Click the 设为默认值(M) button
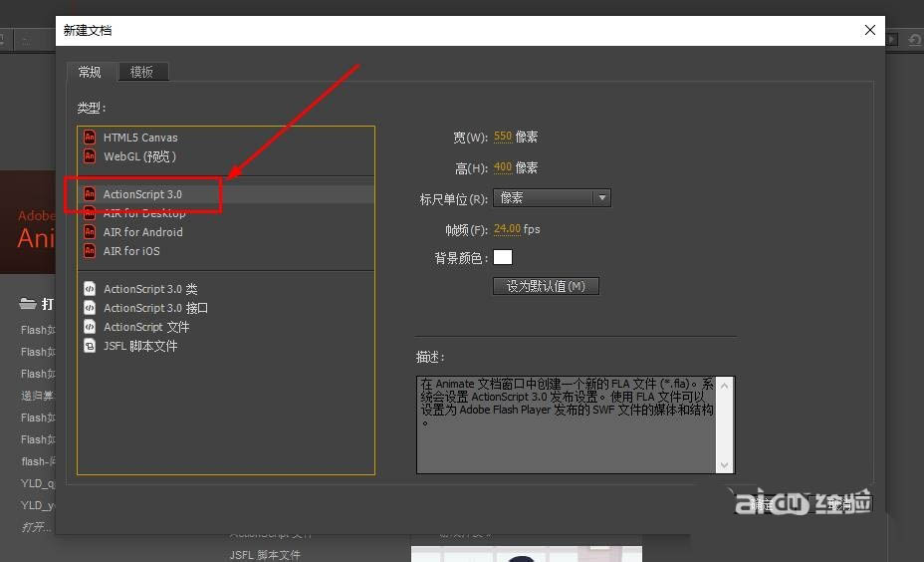 coord(546,286)
